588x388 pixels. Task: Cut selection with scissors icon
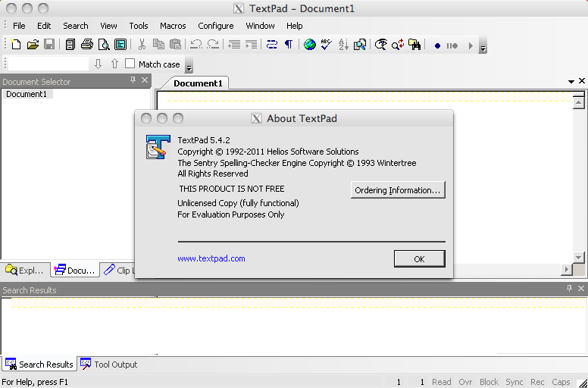click(142, 44)
